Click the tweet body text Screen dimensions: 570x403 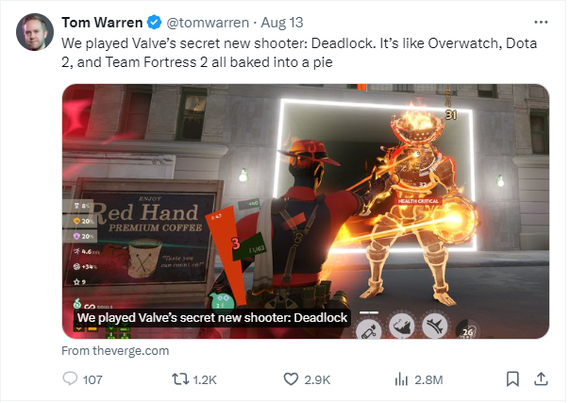299,53
